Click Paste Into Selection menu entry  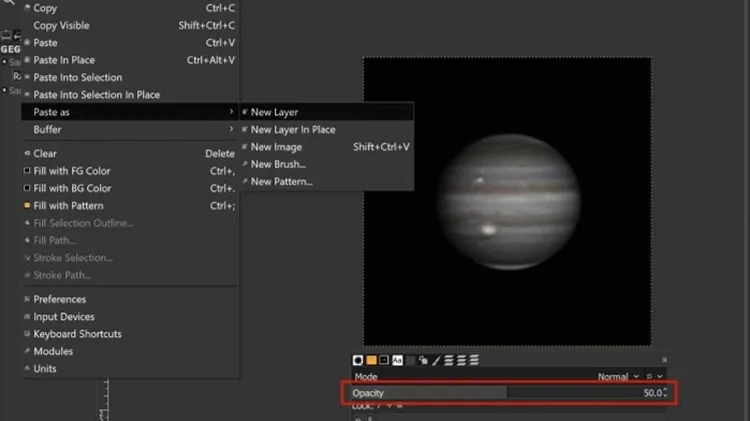coord(78,77)
